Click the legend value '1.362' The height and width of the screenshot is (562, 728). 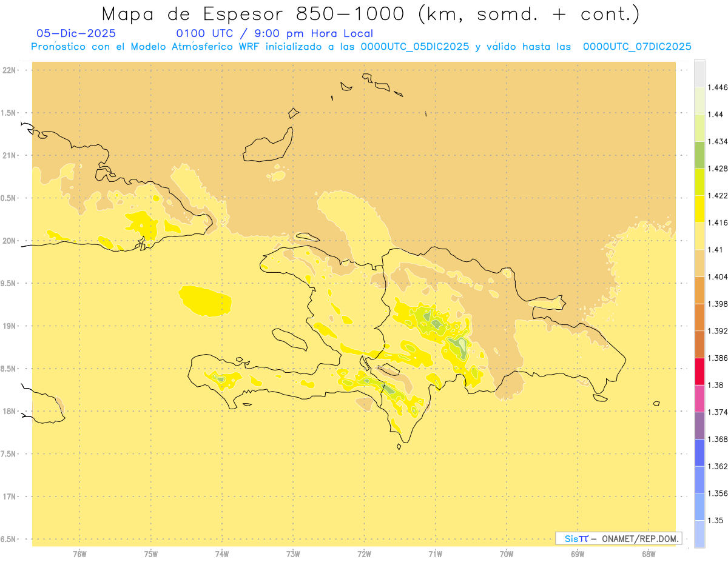point(717,466)
